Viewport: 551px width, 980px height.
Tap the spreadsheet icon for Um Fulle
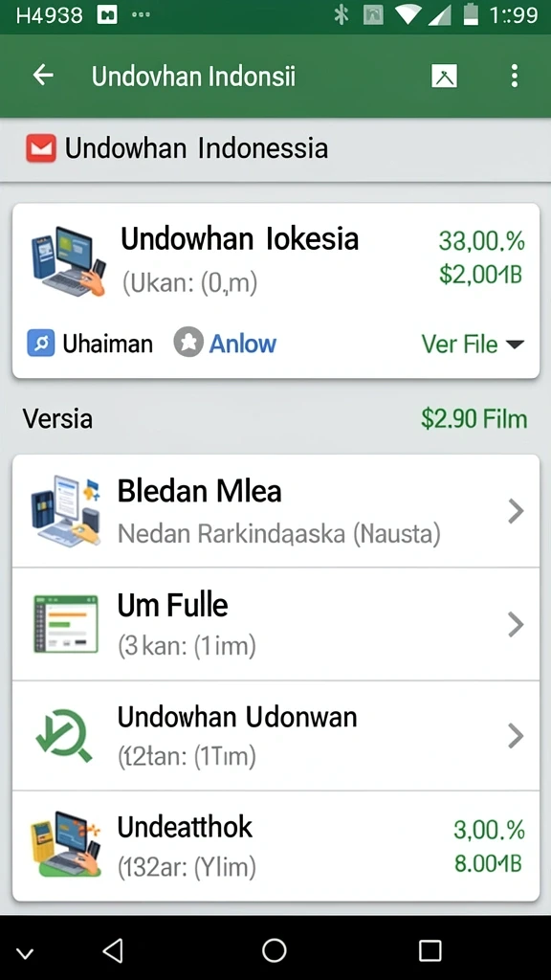66,624
